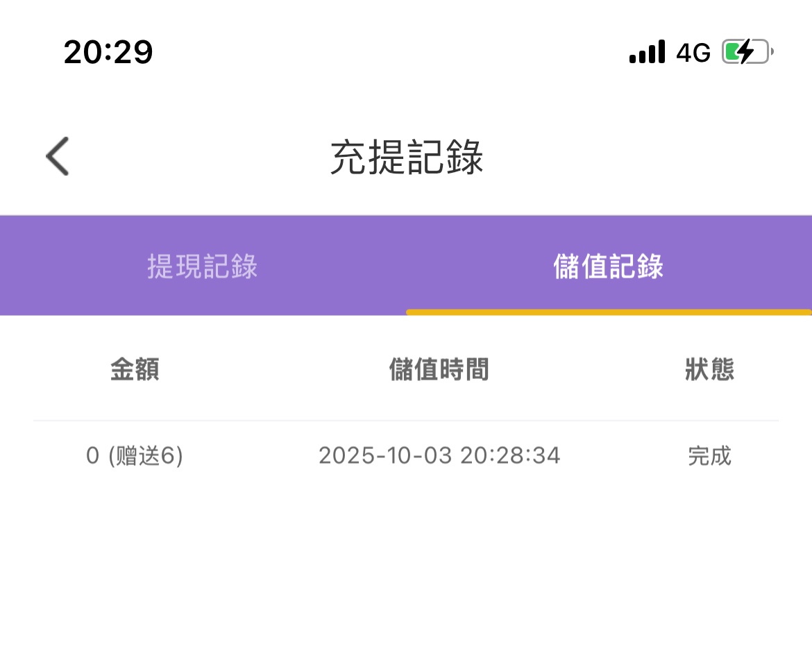
Task: Tap the 完成 status of the record
Action: [709, 457]
